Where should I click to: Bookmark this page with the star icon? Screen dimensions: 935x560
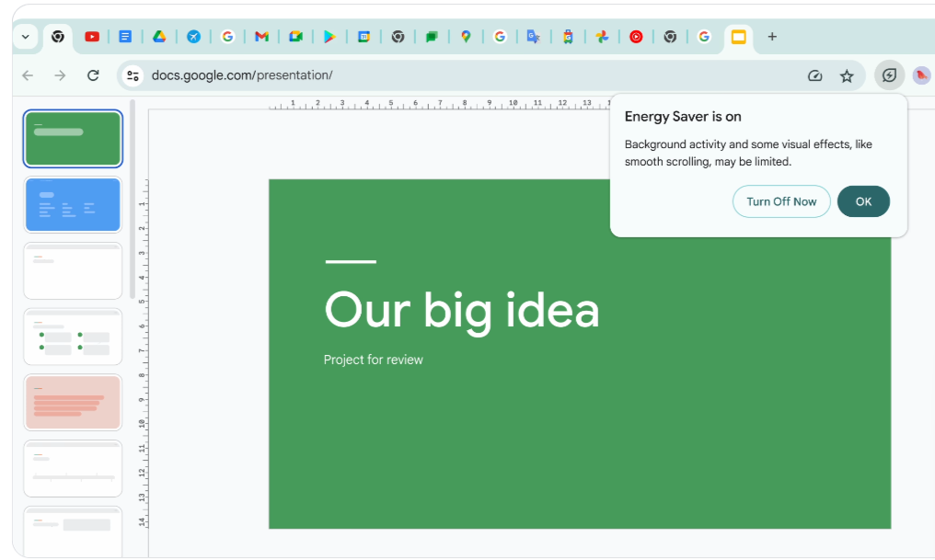846,75
